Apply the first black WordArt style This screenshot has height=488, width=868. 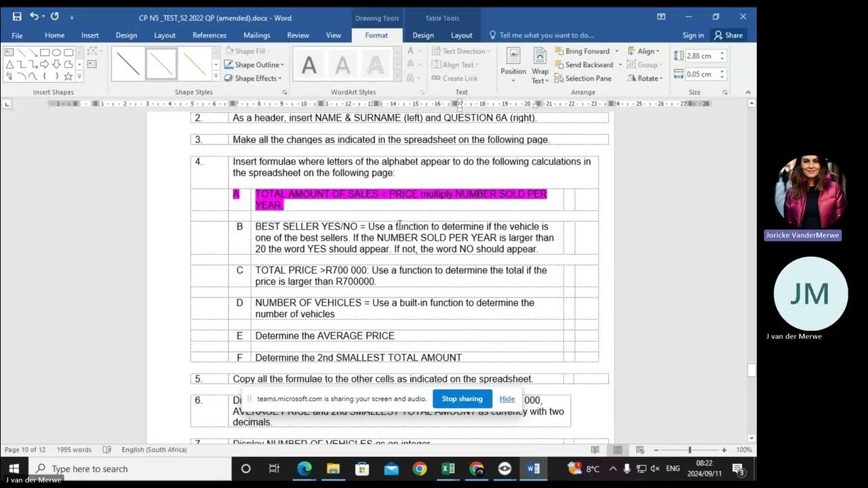[x=309, y=64]
